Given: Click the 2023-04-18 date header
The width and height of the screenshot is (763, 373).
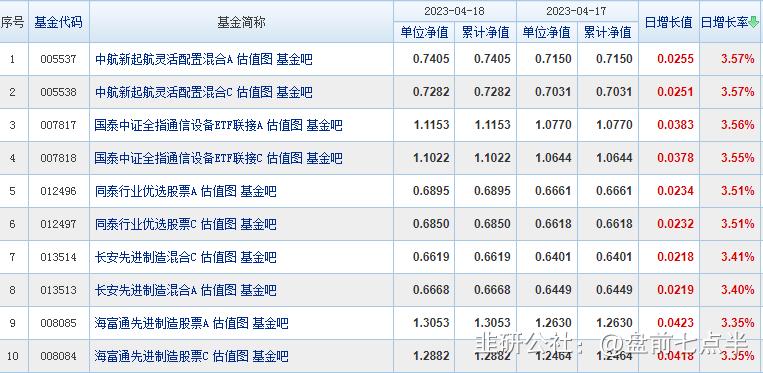Looking at the screenshot, I should pos(454,11).
